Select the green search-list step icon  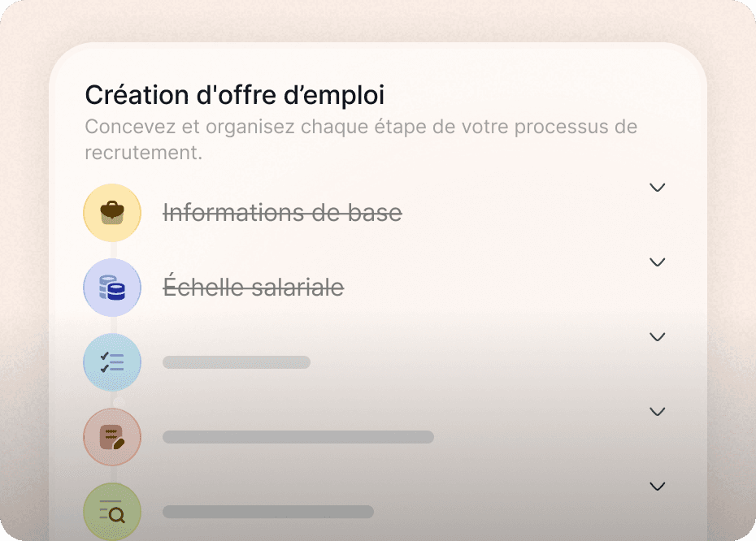(x=112, y=511)
